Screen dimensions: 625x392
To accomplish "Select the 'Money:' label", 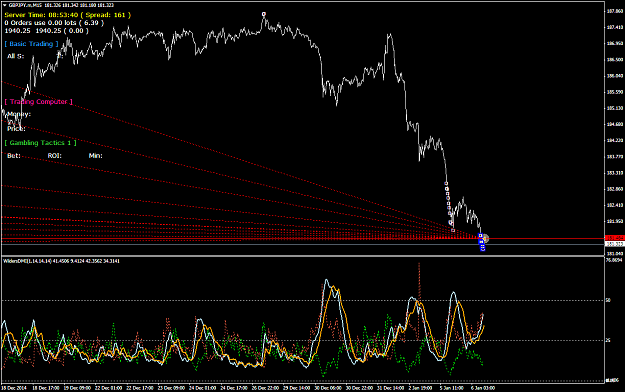I will [19, 114].
